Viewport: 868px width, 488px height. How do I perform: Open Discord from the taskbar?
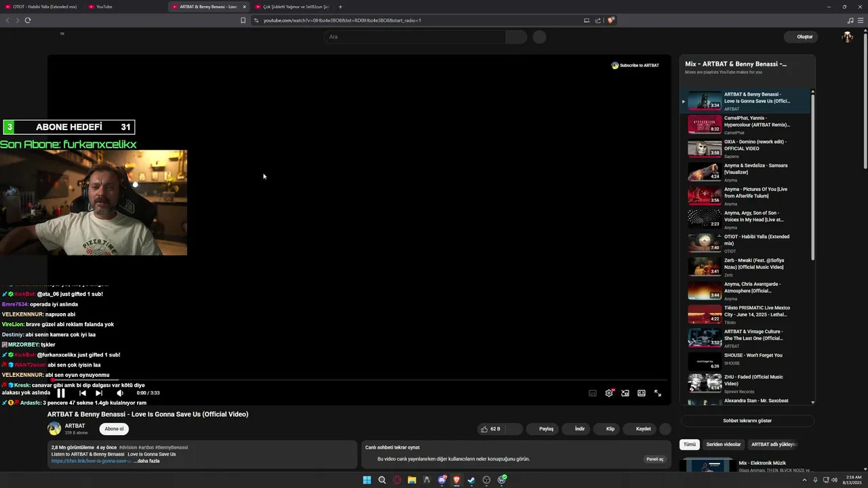(441, 480)
